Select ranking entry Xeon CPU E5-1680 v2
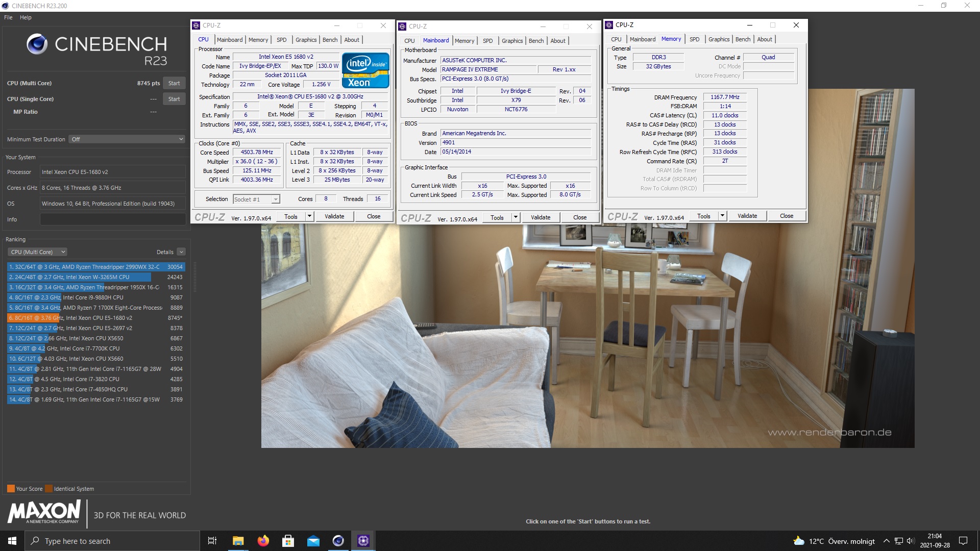This screenshot has width=980, height=551. click(x=96, y=318)
